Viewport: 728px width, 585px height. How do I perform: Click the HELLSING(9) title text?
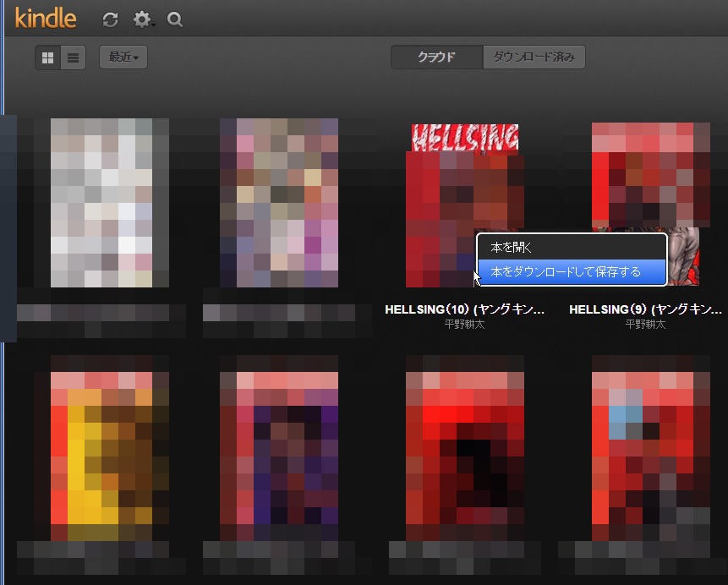pyautogui.click(x=645, y=309)
